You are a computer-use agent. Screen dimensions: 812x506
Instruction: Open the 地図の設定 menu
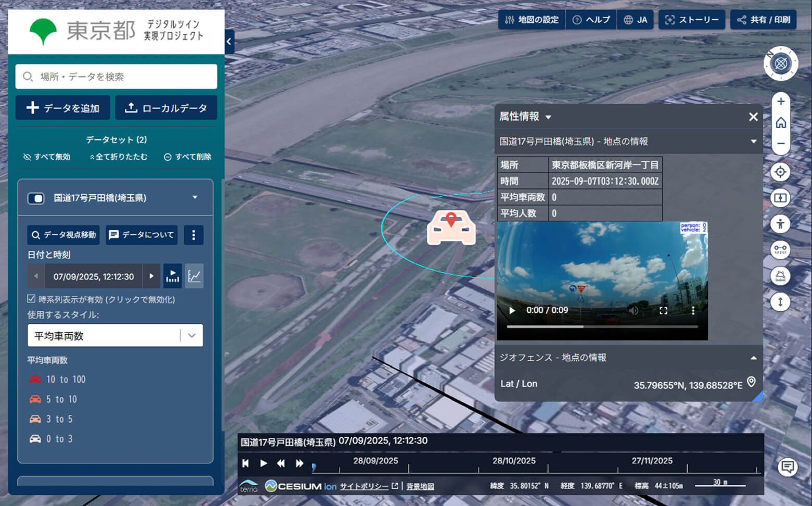click(x=531, y=20)
